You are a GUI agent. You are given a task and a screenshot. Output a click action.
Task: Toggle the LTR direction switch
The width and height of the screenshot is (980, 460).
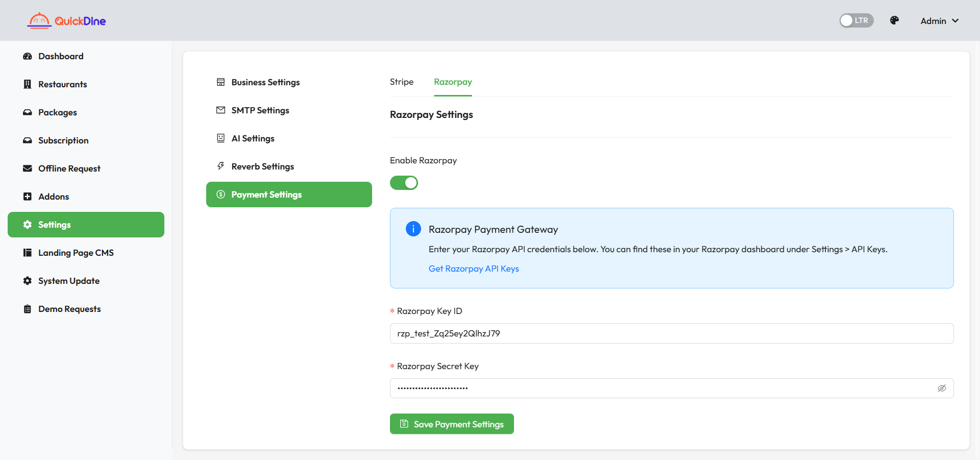(x=856, y=20)
